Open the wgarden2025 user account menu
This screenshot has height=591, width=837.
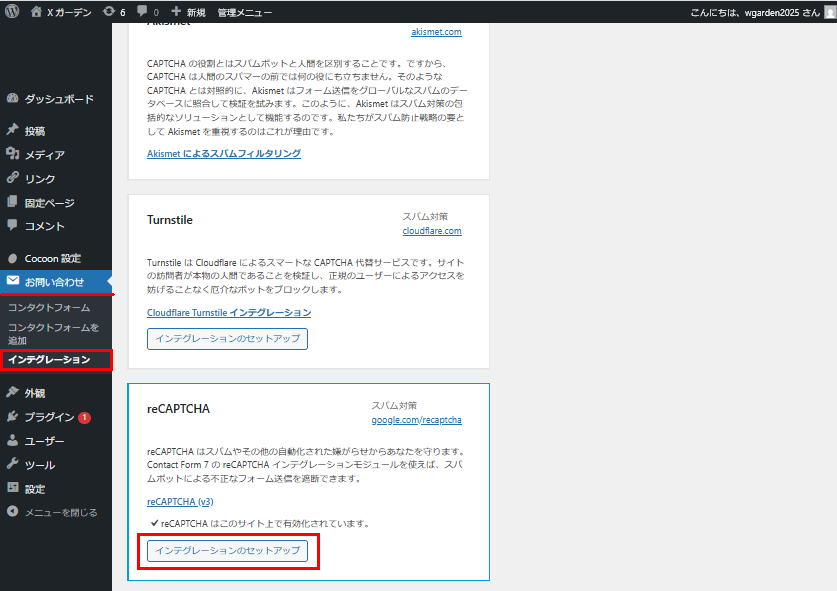(x=762, y=12)
